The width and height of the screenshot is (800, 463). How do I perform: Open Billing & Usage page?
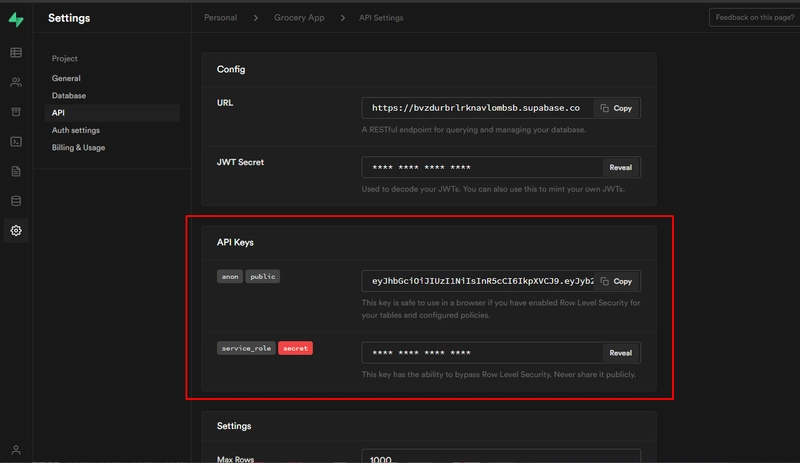pyautogui.click(x=78, y=148)
